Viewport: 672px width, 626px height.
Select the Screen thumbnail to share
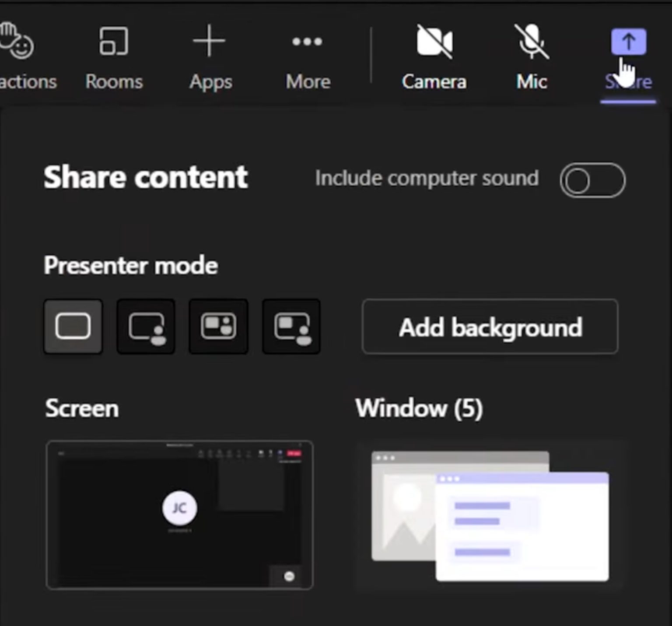pos(179,514)
